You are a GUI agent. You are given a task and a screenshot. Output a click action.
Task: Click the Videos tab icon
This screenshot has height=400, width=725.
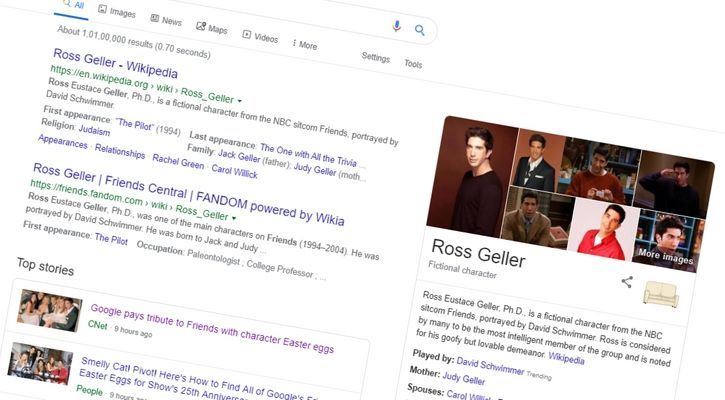pyautogui.click(x=247, y=34)
